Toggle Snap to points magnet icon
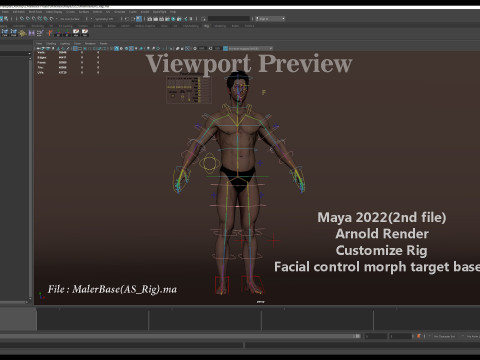The width and height of the screenshot is (480, 360). coord(34,19)
